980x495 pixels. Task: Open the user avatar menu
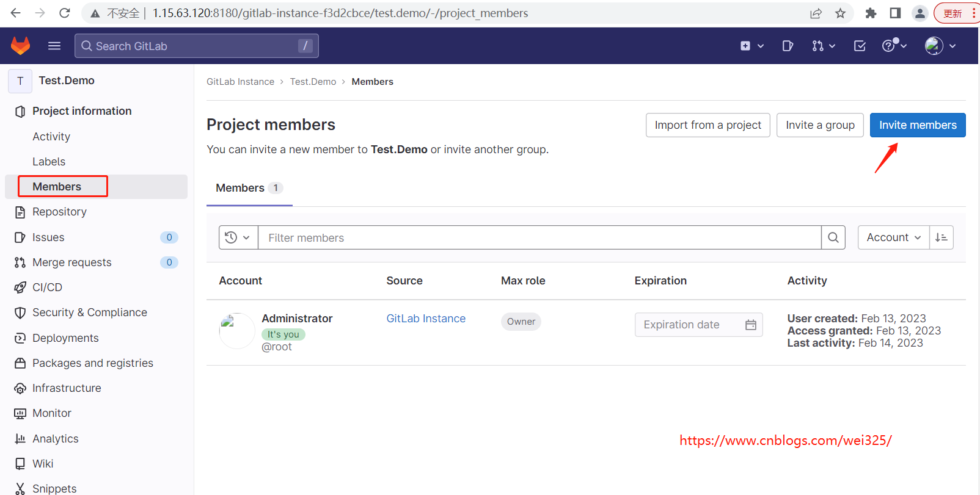[x=940, y=46]
